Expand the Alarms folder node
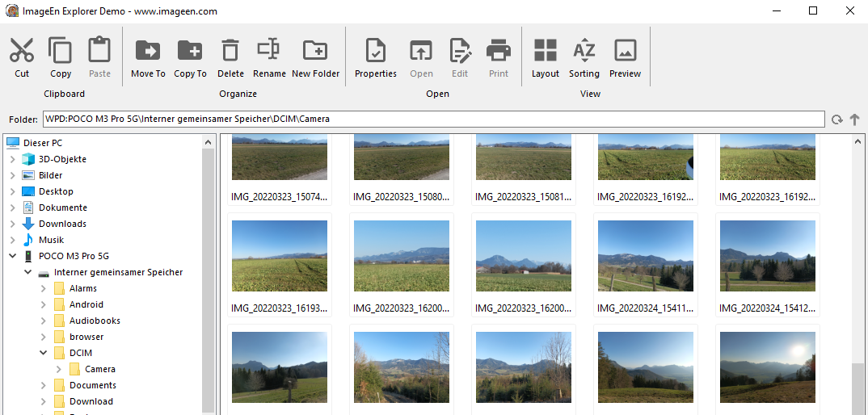868x415 pixels. (x=44, y=288)
